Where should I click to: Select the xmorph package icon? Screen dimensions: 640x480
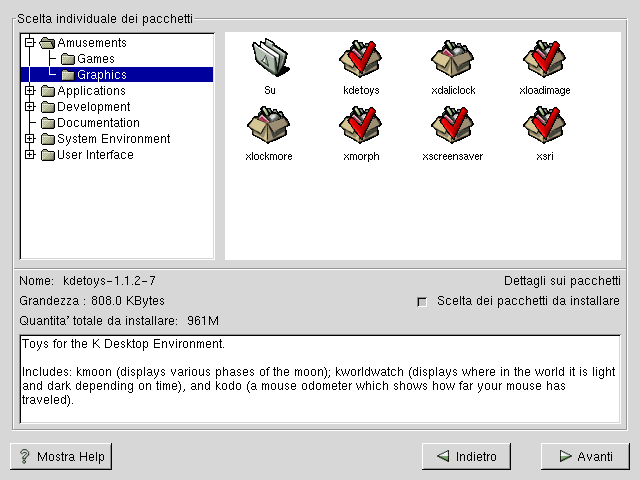361,126
